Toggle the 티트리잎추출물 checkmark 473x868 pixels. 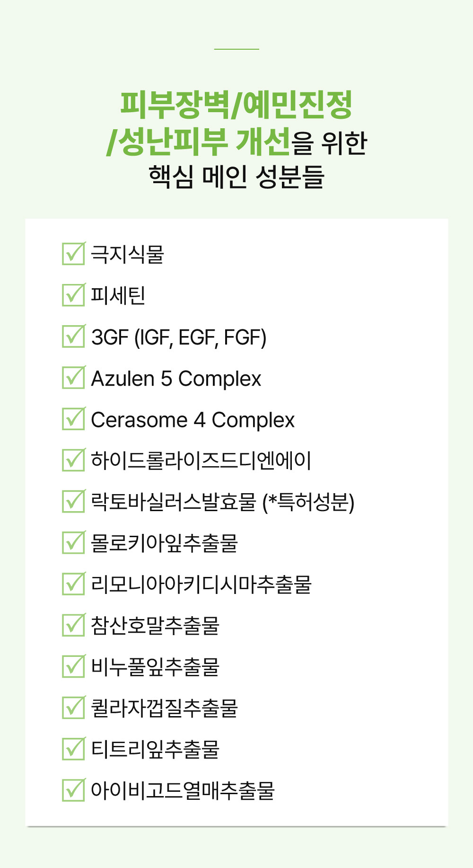tap(74, 748)
